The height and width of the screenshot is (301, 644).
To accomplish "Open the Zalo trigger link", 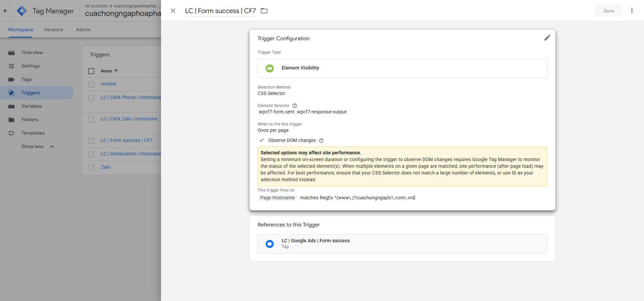I will [x=105, y=167].
